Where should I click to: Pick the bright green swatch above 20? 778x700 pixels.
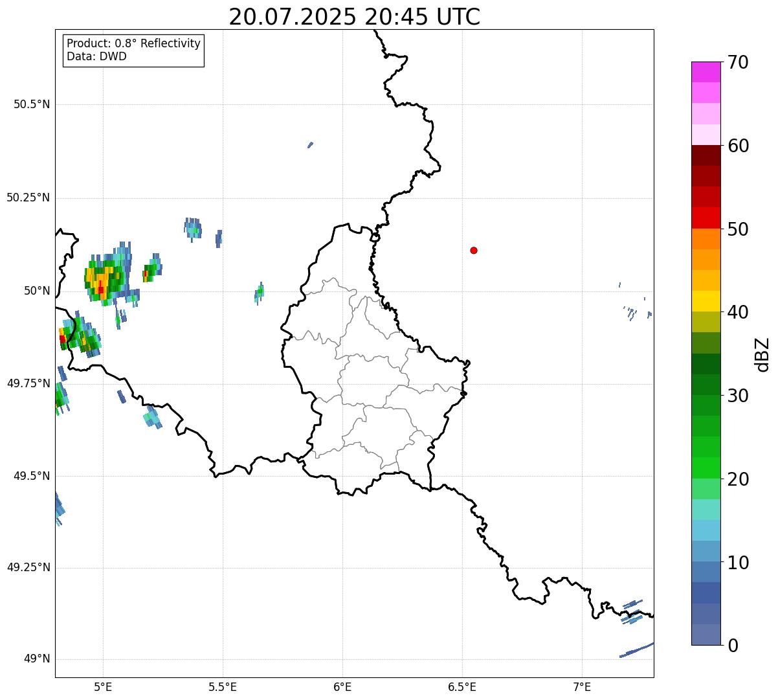706,468
